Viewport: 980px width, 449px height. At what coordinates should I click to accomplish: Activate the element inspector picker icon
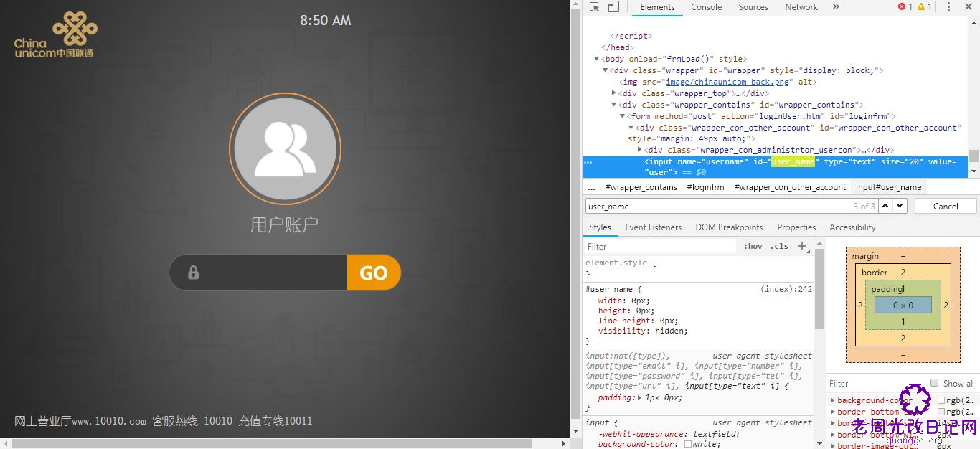pos(595,7)
